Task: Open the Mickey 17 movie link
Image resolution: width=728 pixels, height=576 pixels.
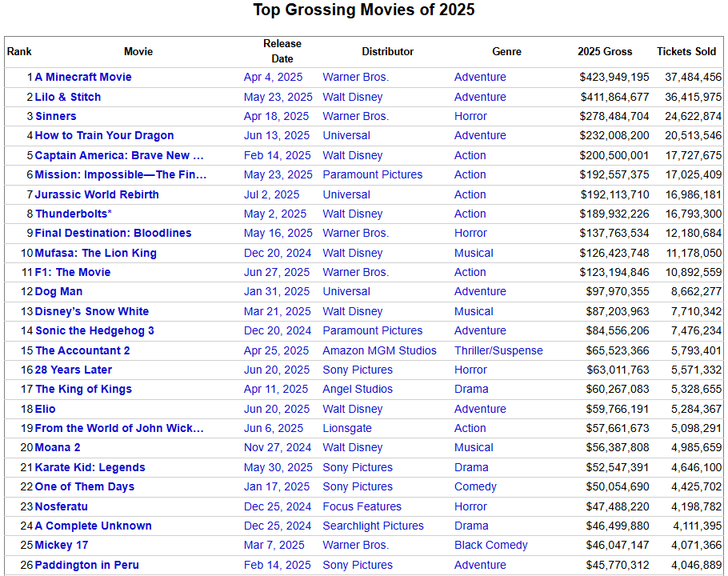Action: (x=62, y=546)
